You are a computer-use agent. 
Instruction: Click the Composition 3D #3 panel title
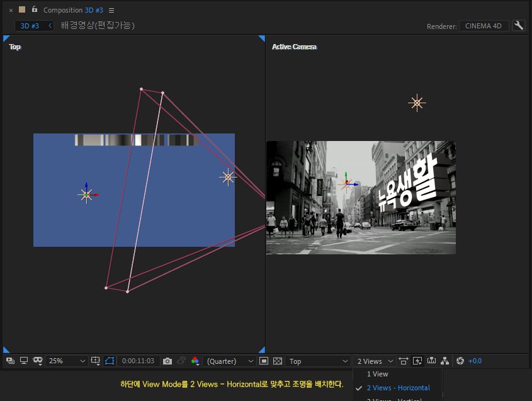(73, 10)
